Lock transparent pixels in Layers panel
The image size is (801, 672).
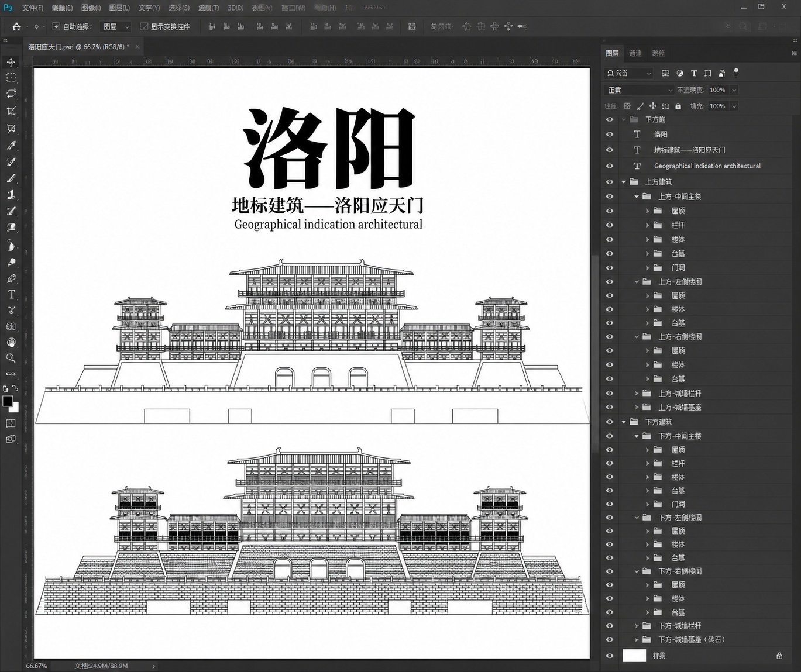click(x=627, y=106)
